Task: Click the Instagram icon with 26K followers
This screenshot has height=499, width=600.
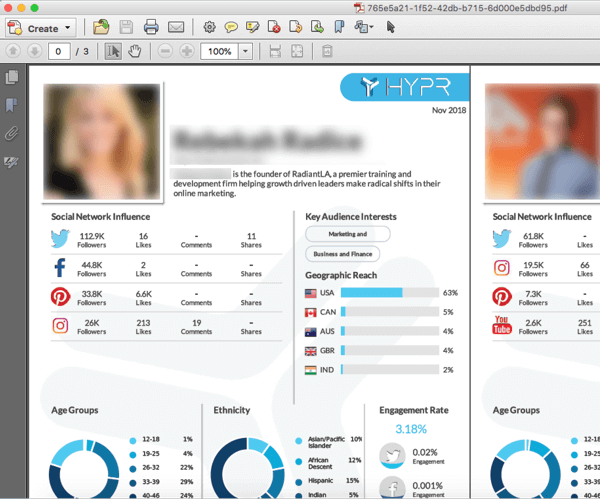Action: (60, 326)
